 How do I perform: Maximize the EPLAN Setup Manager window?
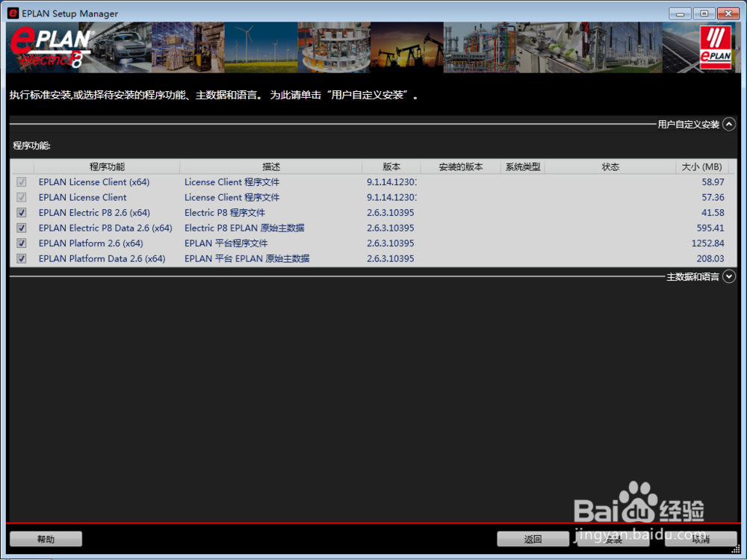pyautogui.click(x=704, y=13)
